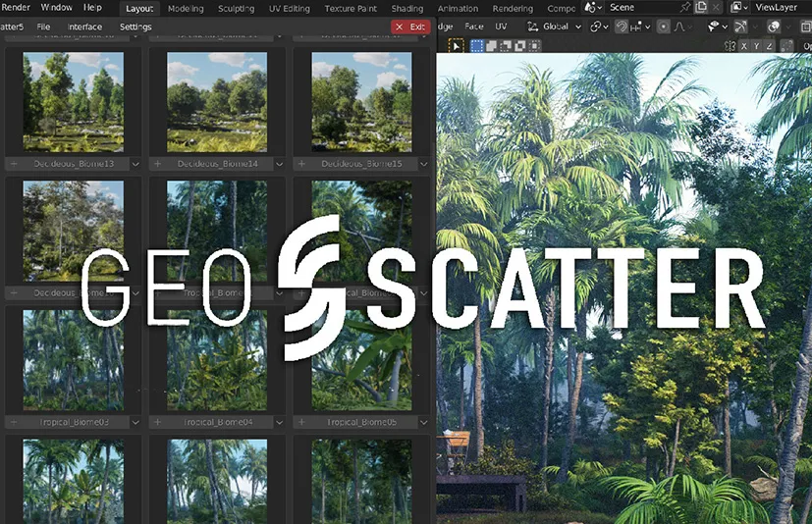Open the viewport Face menu
Viewport: 812px width, 524px height.
[474, 26]
